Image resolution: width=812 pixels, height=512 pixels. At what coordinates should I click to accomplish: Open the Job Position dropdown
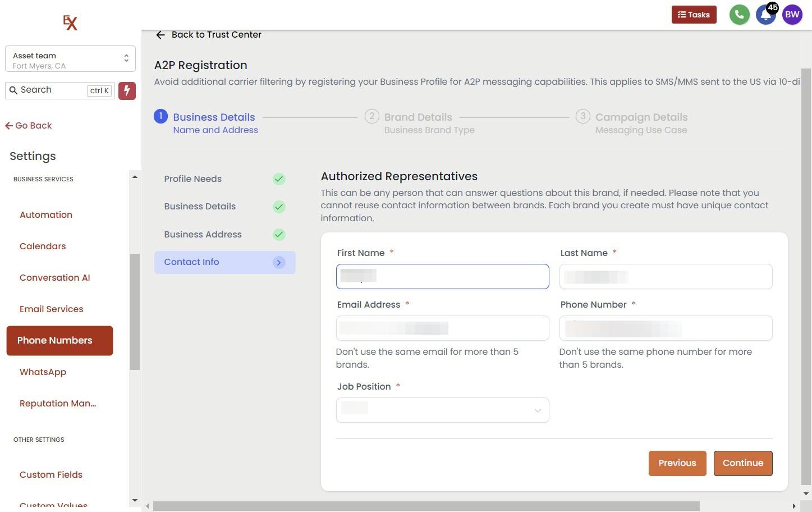click(442, 410)
